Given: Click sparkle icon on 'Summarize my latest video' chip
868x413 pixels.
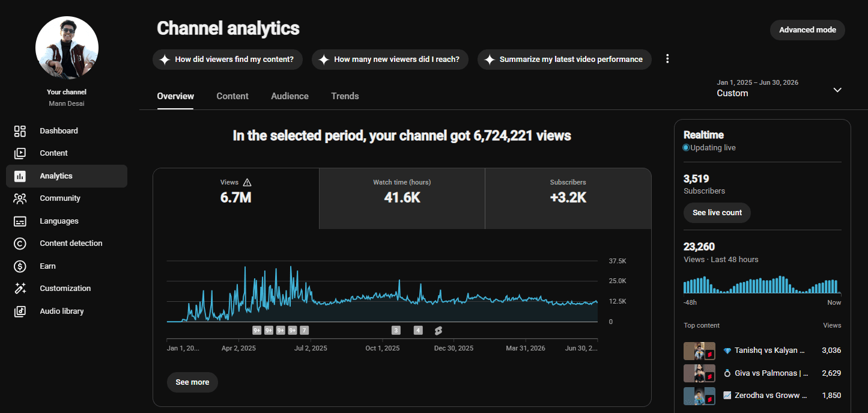Looking at the screenshot, I should 489,60.
